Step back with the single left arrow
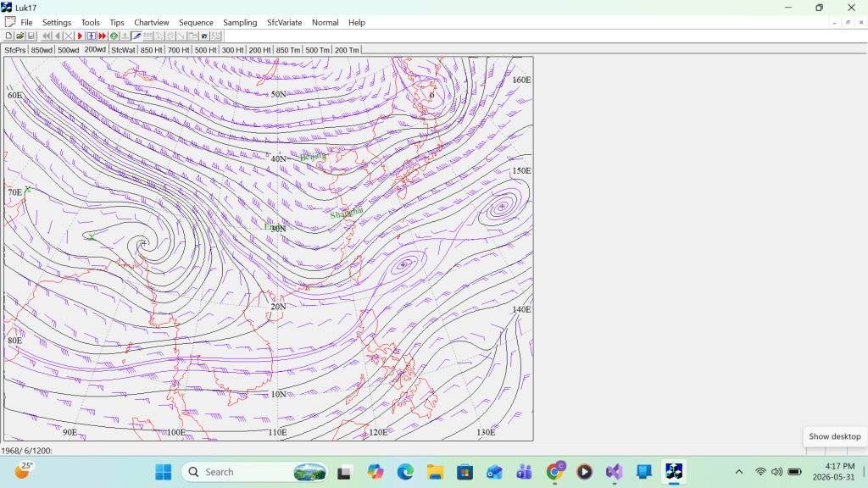868x488 pixels. (x=58, y=36)
